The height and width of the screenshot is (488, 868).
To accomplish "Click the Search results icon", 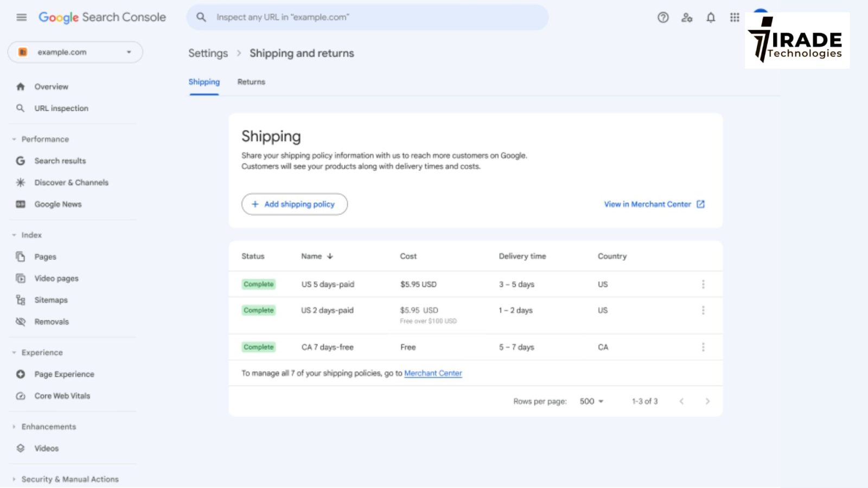I will pyautogui.click(x=20, y=160).
